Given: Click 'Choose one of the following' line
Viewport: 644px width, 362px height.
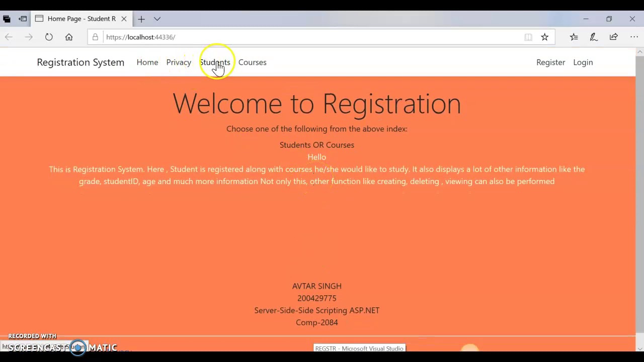Looking at the screenshot, I should click(317, 129).
